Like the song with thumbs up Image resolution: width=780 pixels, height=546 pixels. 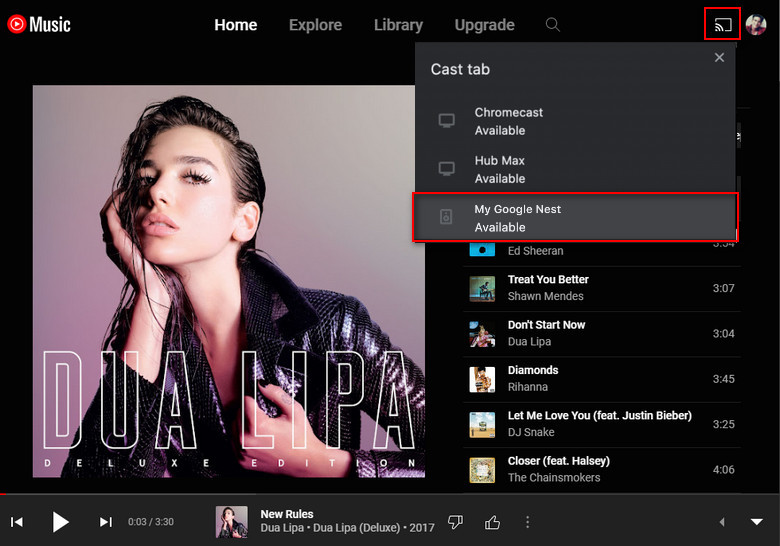click(492, 522)
